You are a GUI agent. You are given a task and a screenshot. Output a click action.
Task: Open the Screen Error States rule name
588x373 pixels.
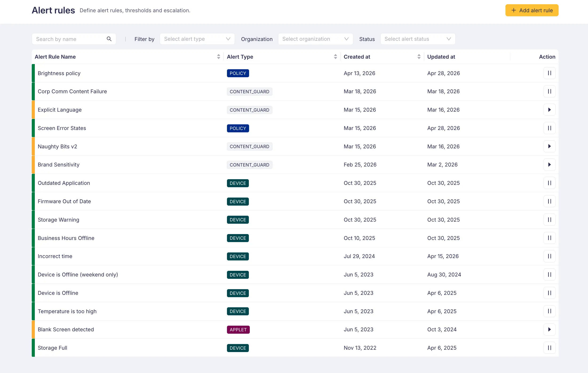click(x=62, y=128)
